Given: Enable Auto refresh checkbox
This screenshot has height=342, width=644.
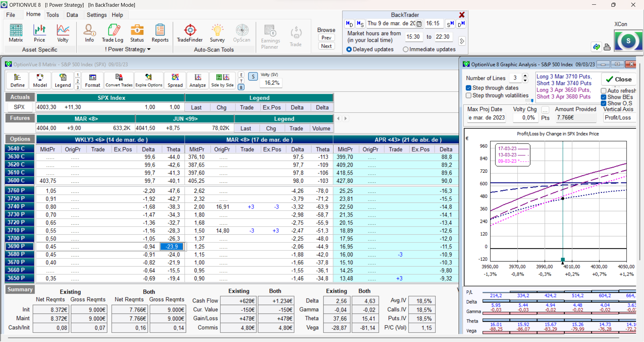Looking at the screenshot, I should tap(603, 91).
